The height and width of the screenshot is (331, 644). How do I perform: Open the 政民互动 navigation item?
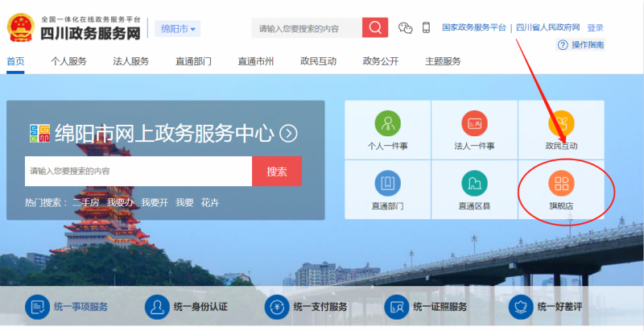coord(318,61)
